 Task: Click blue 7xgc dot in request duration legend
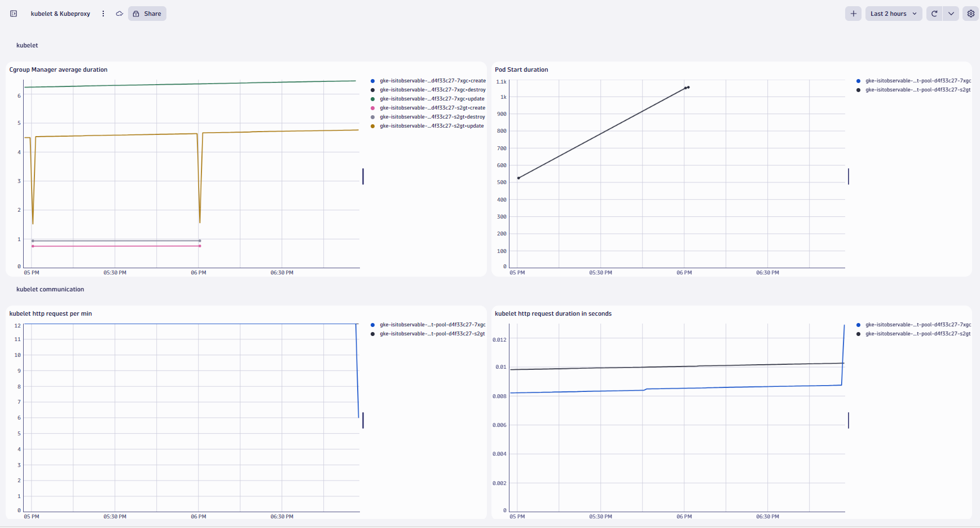(858, 325)
